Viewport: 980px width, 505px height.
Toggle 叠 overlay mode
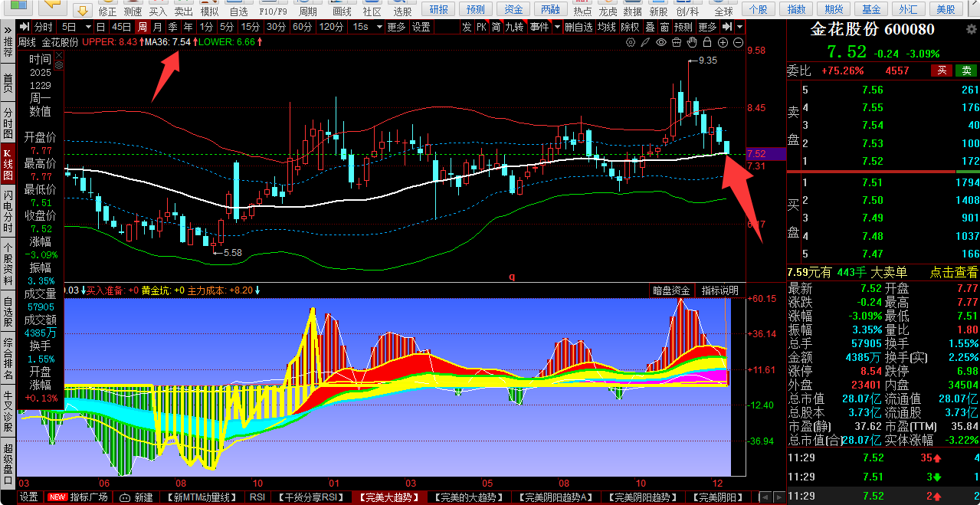650,27
